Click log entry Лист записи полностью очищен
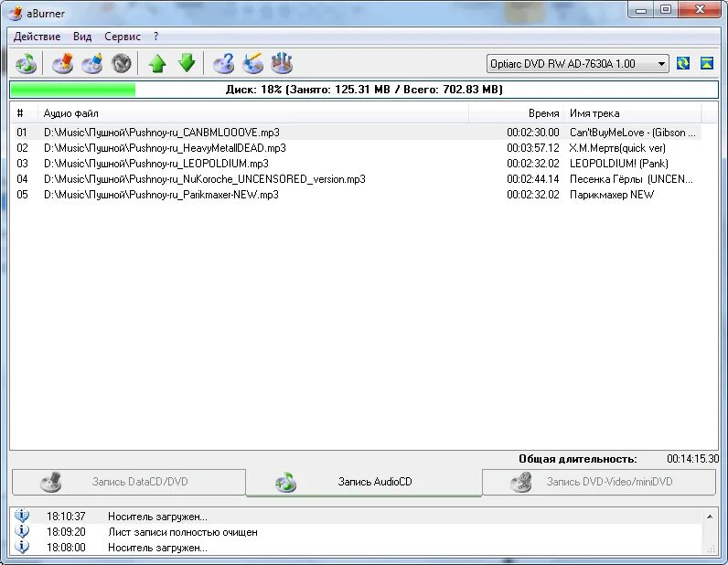Viewport: 728px width, 565px height. tap(183, 532)
